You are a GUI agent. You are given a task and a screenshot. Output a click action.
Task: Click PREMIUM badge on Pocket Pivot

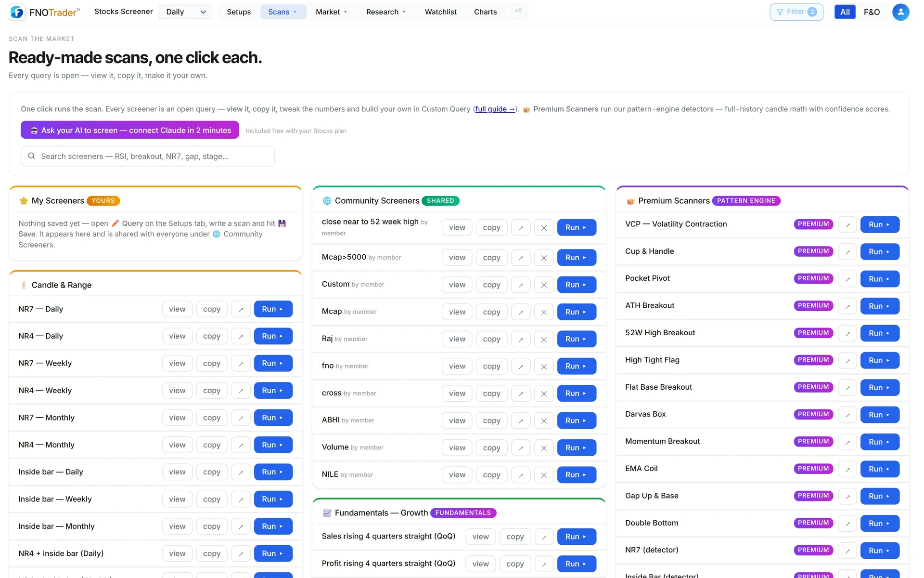[x=813, y=278]
